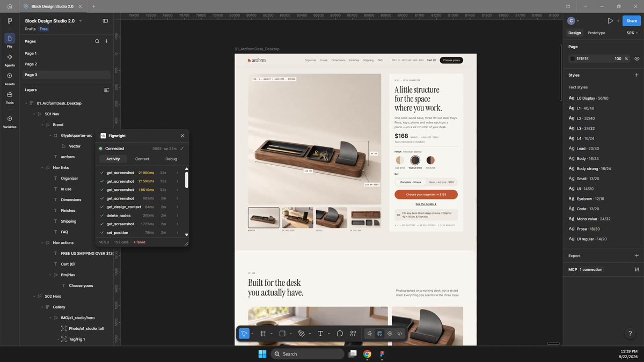The height and width of the screenshot is (362, 644).
Task: Go to the home tab icon
Action: pyautogui.click(x=10, y=6)
